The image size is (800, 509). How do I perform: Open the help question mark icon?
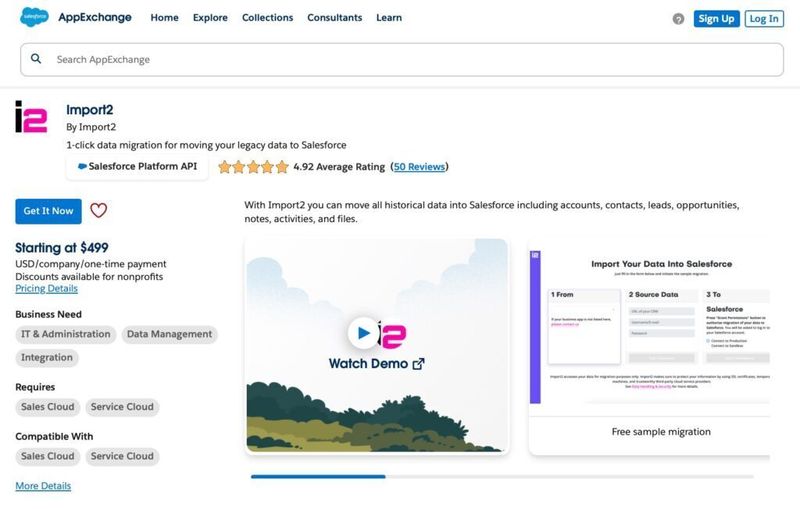[678, 19]
